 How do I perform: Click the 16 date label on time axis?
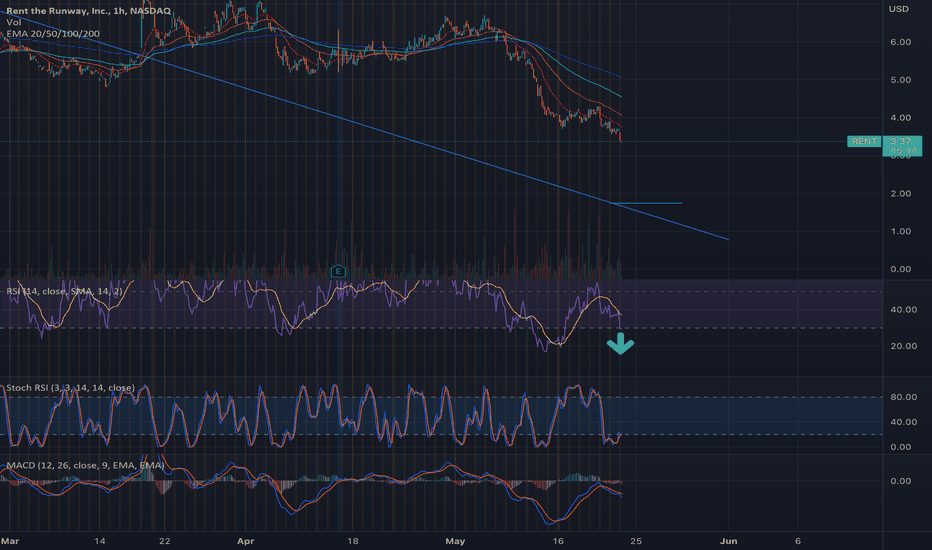[x=558, y=541]
